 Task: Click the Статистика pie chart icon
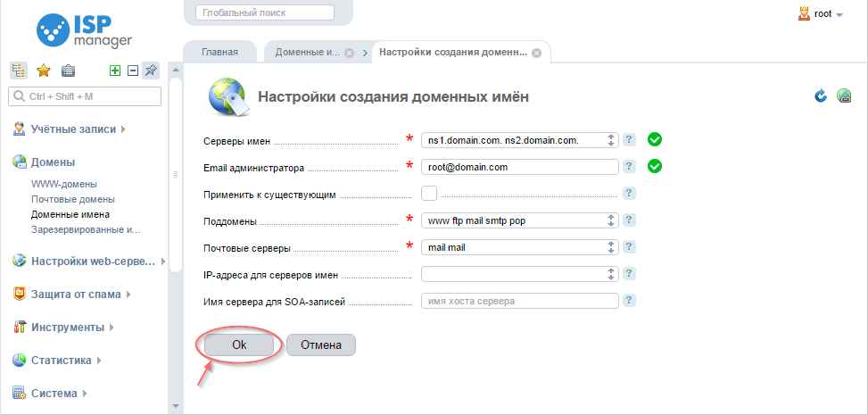20,361
